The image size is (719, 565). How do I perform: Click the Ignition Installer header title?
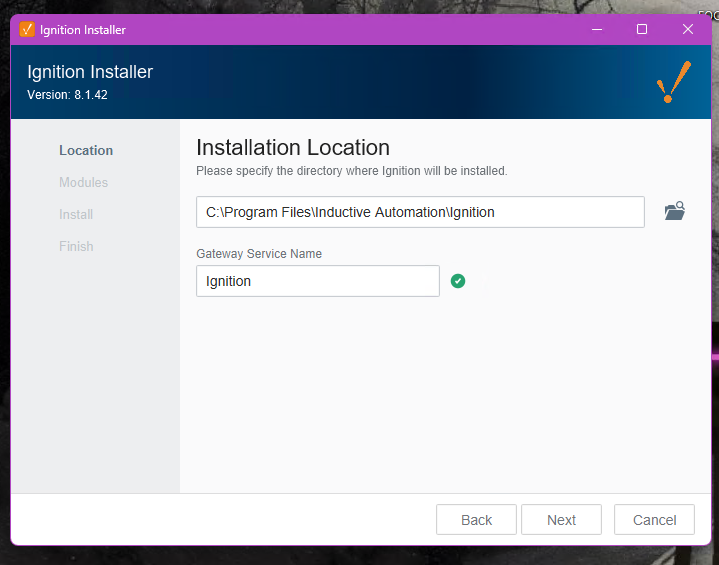90,72
